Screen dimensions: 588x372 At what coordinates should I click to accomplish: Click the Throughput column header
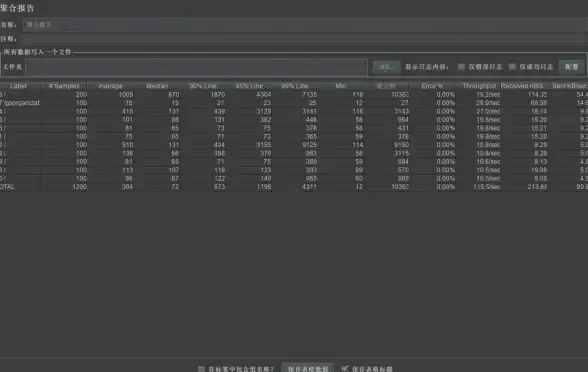pos(479,86)
